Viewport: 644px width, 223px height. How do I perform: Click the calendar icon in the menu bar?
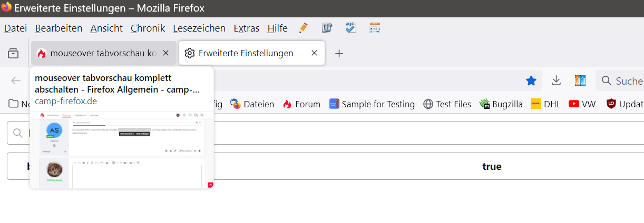tap(375, 28)
